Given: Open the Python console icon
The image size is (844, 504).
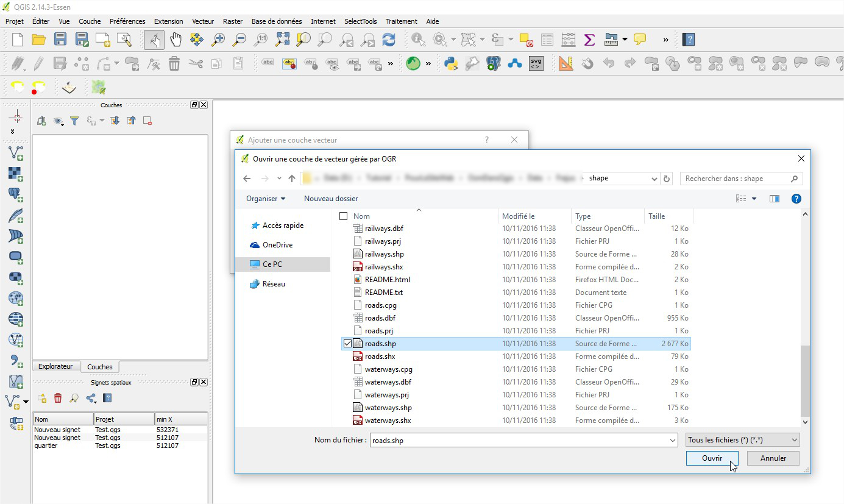Looking at the screenshot, I should 451,63.
